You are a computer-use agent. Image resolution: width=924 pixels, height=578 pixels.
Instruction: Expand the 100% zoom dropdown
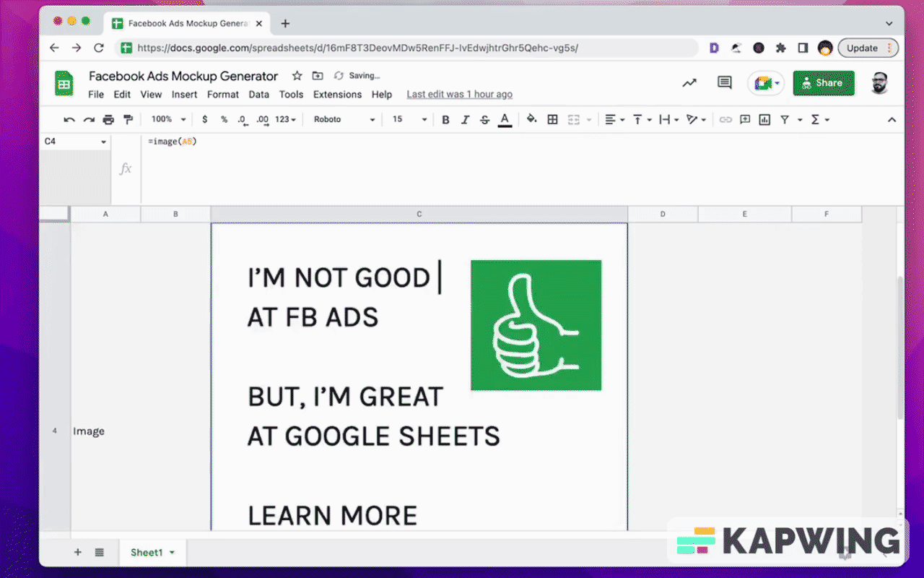point(168,119)
